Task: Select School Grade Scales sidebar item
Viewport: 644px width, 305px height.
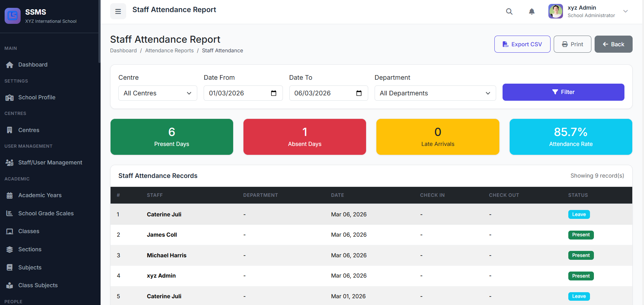Action: pyautogui.click(x=46, y=214)
